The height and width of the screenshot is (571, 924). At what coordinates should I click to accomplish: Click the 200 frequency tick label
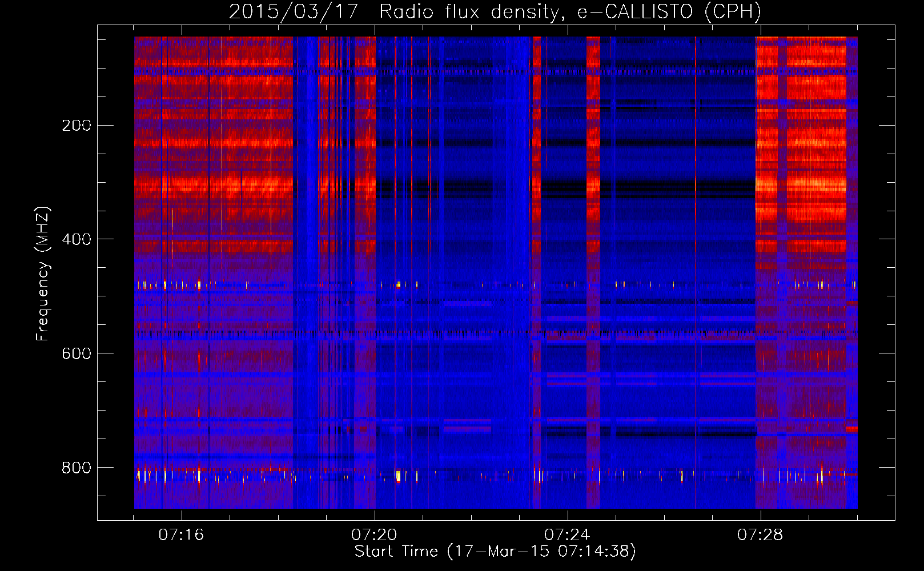[x=77, y=125]
